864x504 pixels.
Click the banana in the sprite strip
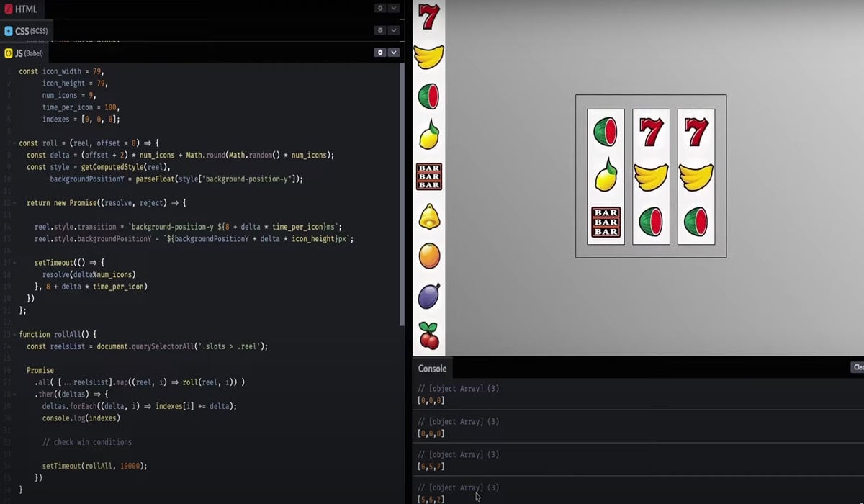coord(429,56)
